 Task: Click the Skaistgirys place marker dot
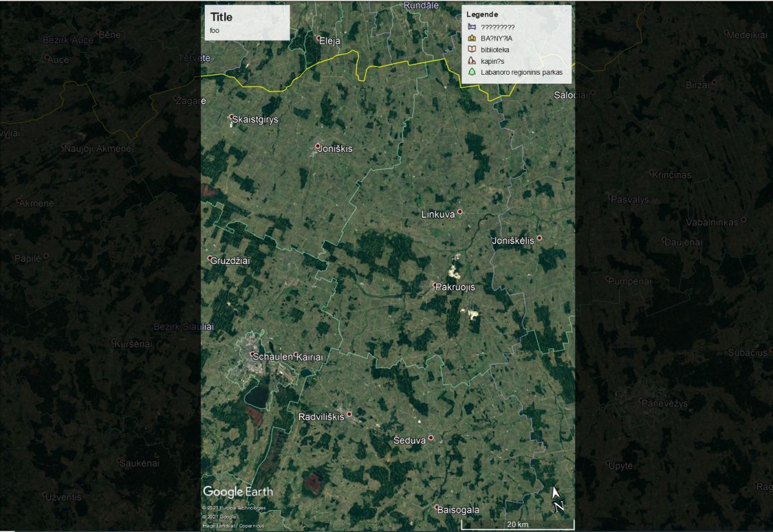[x=232, y=117]
